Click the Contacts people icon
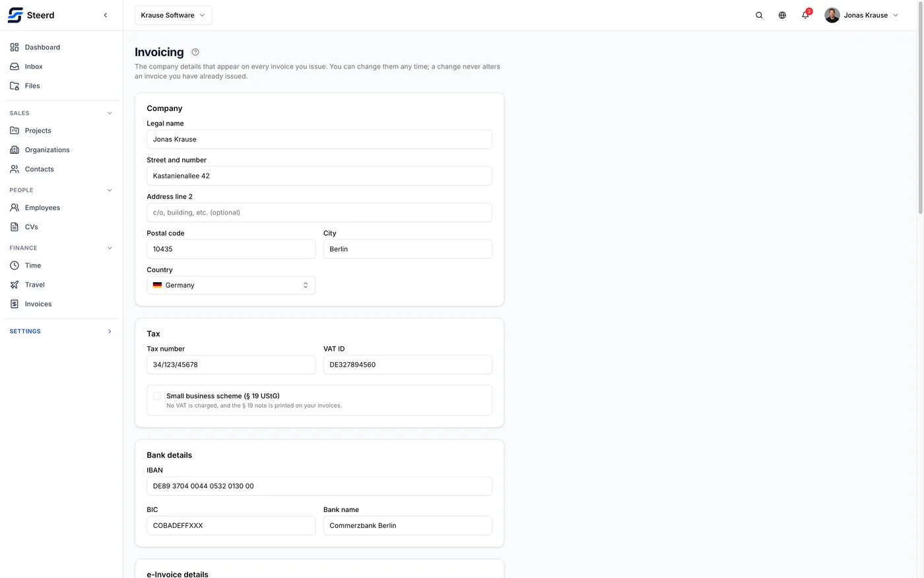The height and width of the screenshot is (578, 924). (15, 169)
